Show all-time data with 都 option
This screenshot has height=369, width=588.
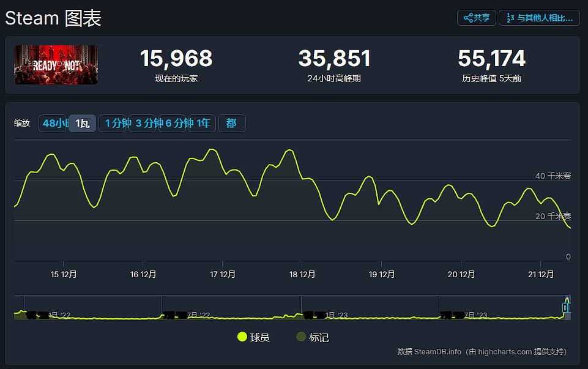(232, 123)
